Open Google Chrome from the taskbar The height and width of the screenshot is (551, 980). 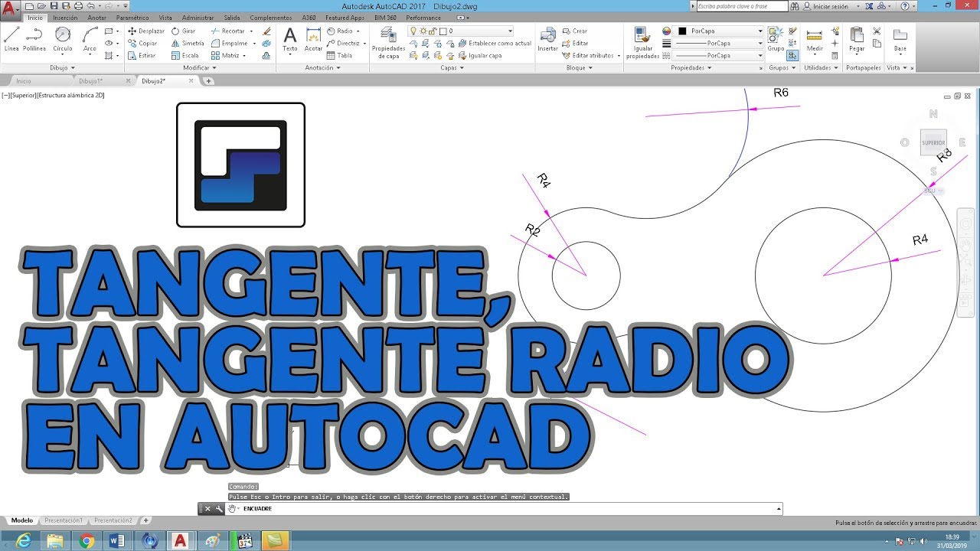[86, 541]
